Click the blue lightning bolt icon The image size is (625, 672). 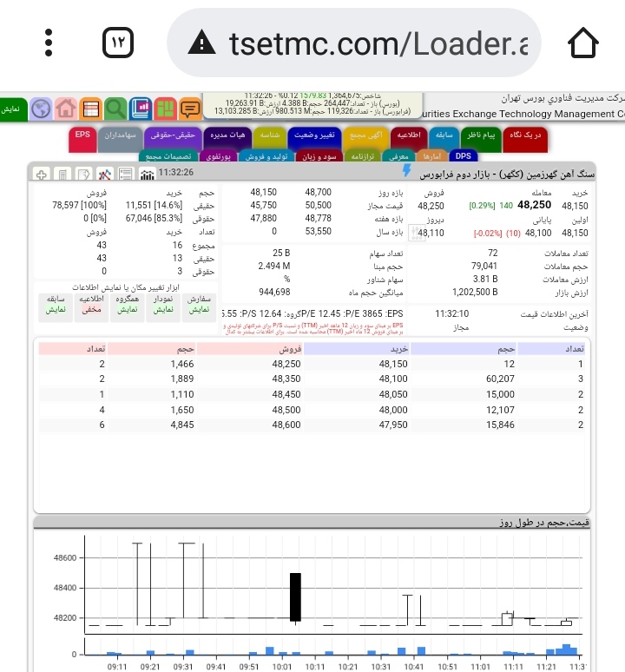click(406, 170)
